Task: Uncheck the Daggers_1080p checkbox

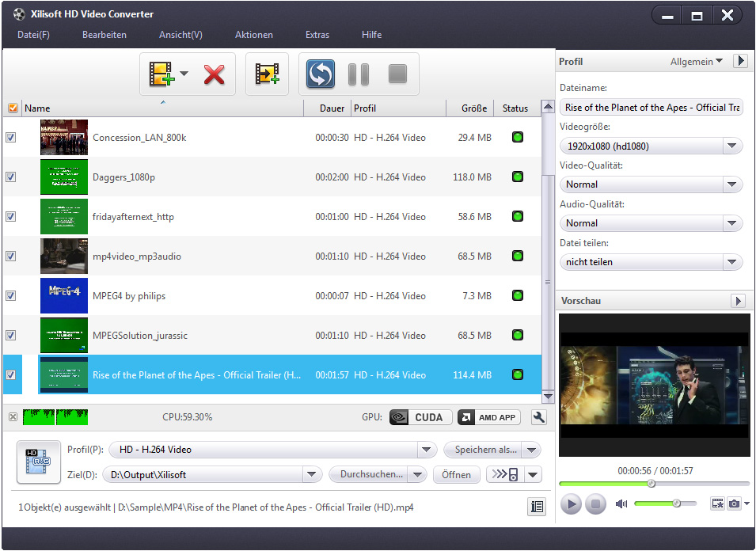Action: (10, 177)
